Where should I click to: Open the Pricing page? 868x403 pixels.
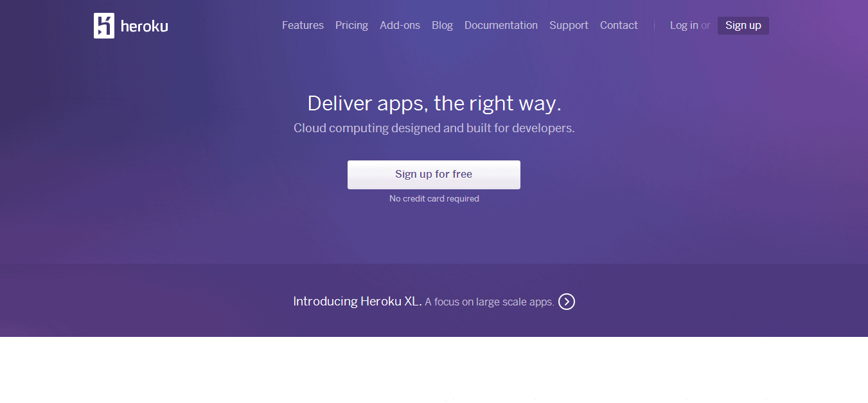(x=351, y=26)
